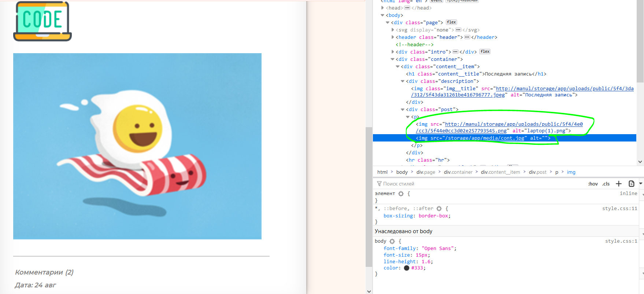Click the Дата: 24 авг text
This screenshot has height=294, width=644.
(x=36, y=285)
